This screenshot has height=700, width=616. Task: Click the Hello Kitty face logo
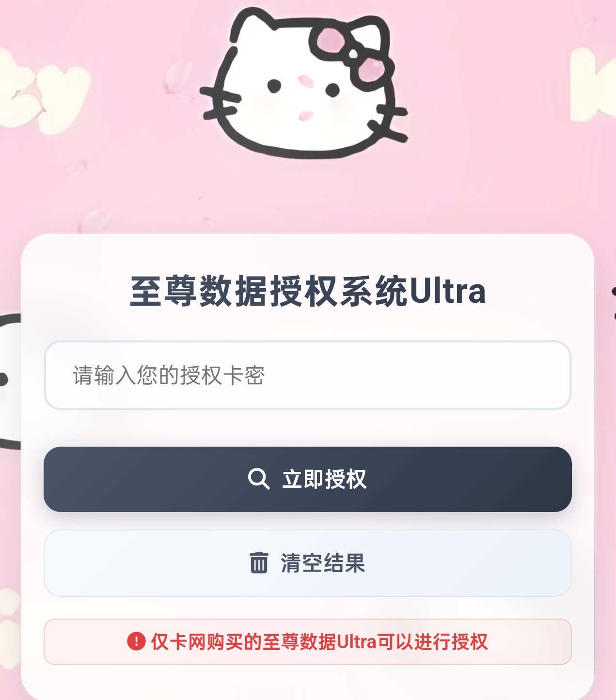[304, 83]
